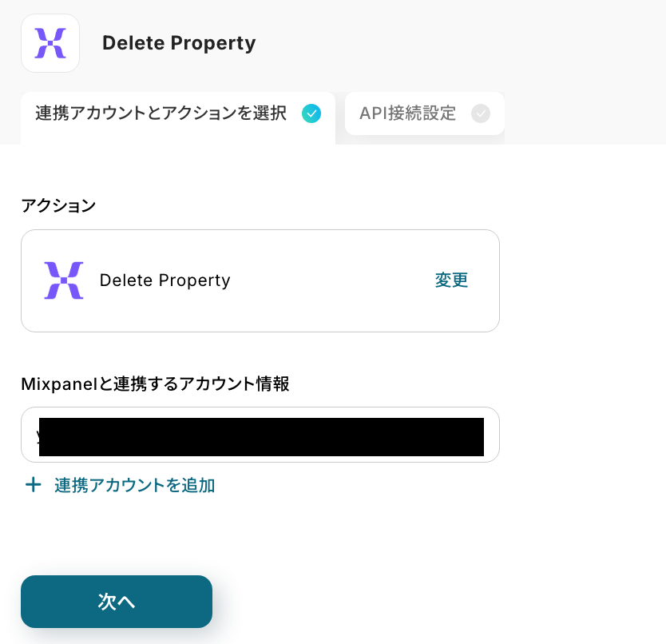
Task: Click the Mixpanel icon inside the action card
Action: (64, 280)
